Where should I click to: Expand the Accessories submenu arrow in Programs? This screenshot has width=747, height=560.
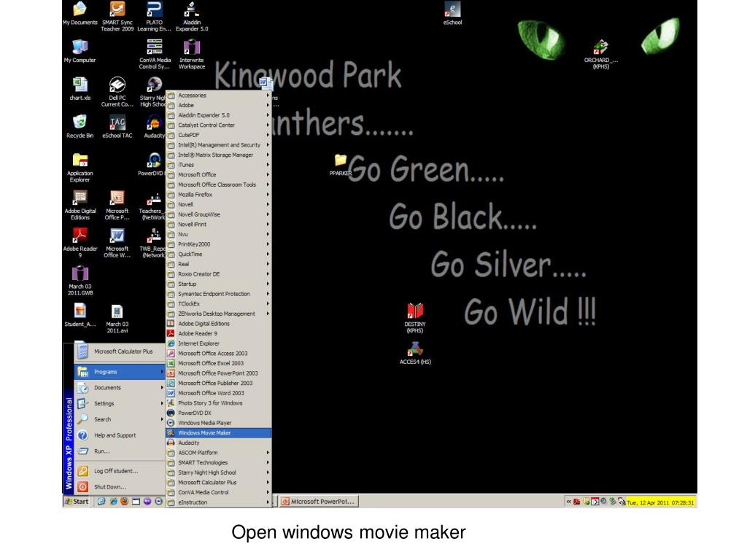coord(268,96)
